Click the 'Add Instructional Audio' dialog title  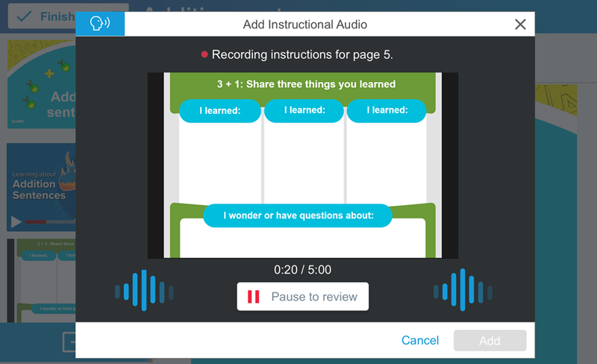305,25
